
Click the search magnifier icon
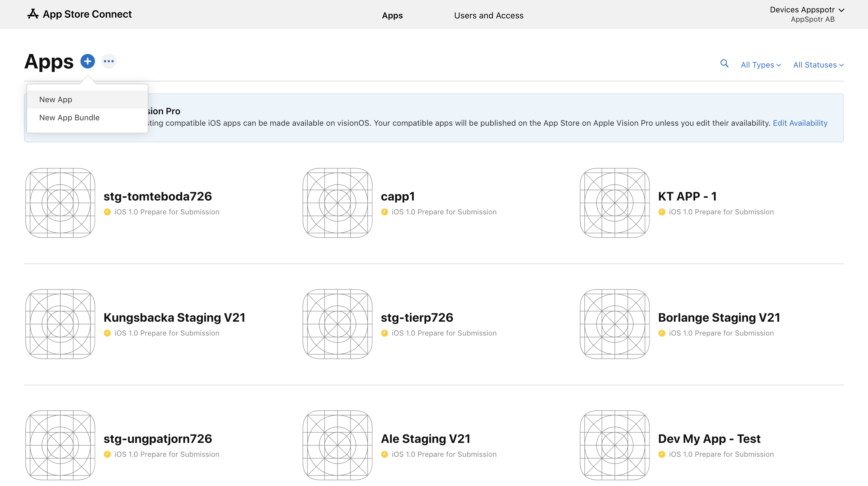[x=724, y=63]
